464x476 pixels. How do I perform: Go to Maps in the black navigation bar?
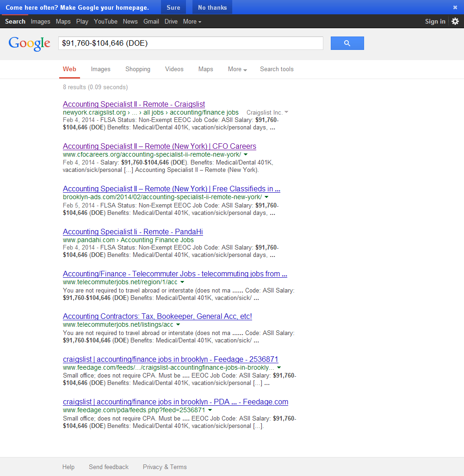click(x=63, y=22)
